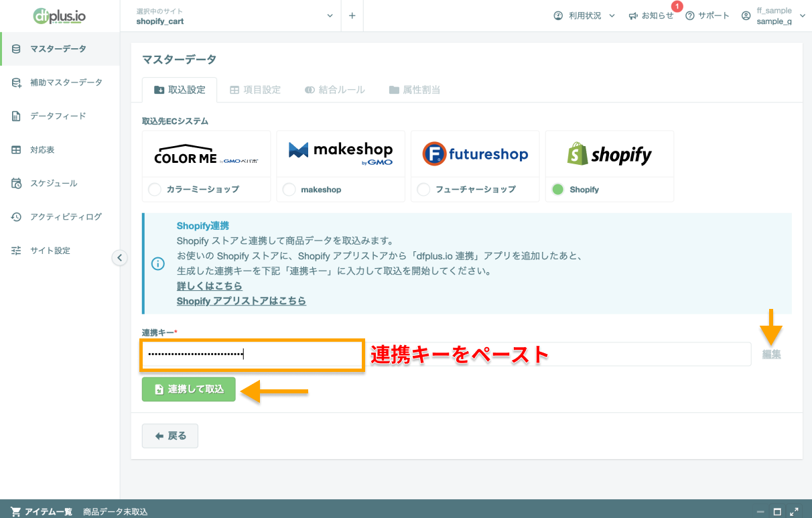Select the カラーミーショップ radio button

click(155, 190)
